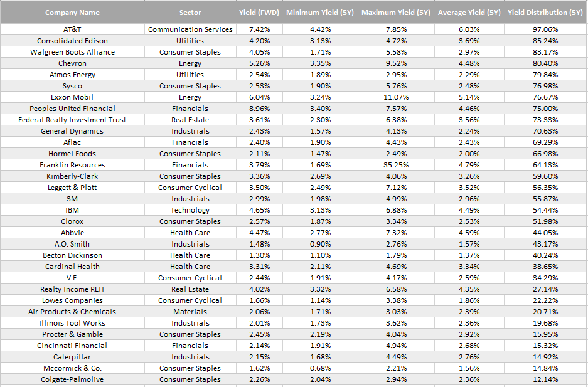Click Franklin Resources' 35.25% maximum yield
This screenshot has width=588, height=387.
coord(397,165)
